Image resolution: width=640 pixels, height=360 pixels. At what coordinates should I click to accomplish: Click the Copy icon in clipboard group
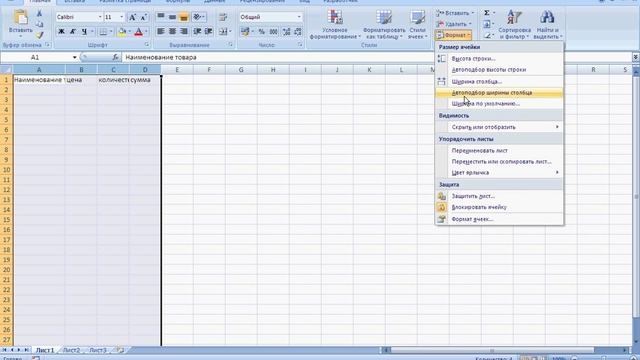39,24
